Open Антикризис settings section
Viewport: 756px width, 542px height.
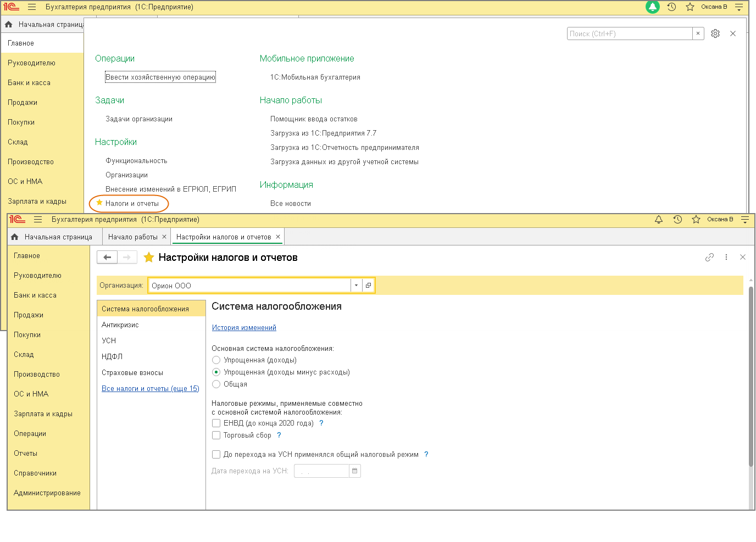coord(151,325)
